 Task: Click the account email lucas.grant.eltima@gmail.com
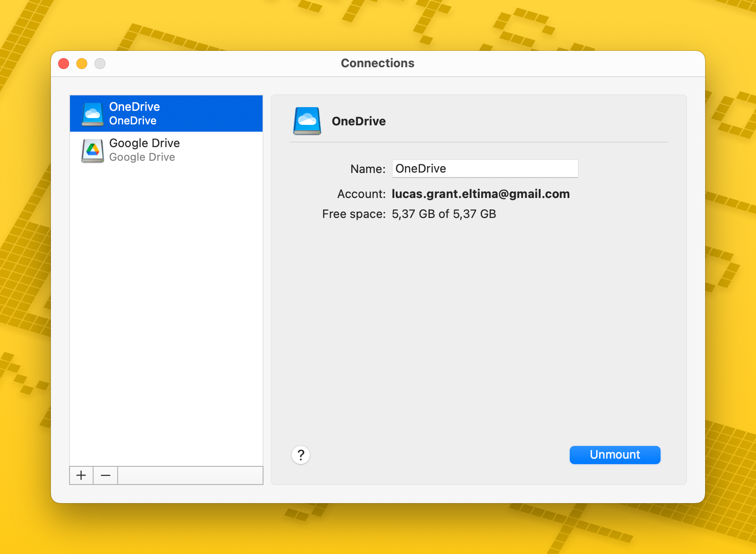(x=481, y=194)
